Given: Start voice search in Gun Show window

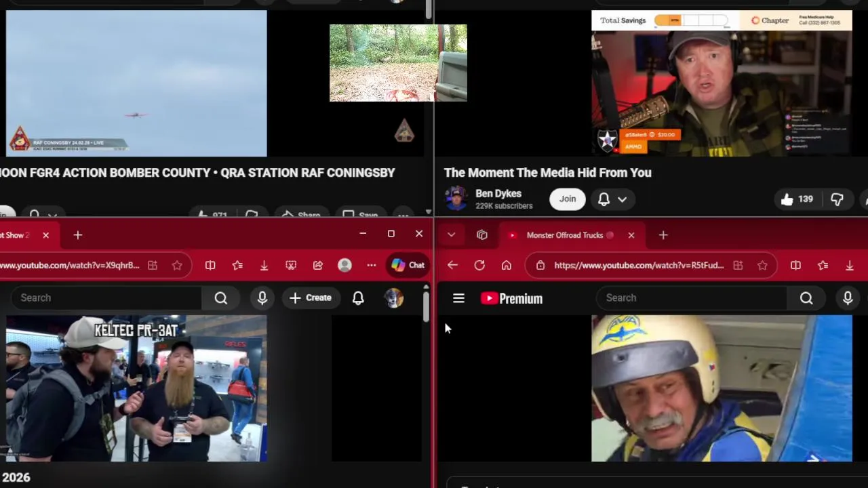Looking at the screenshot, I should 262,298.
